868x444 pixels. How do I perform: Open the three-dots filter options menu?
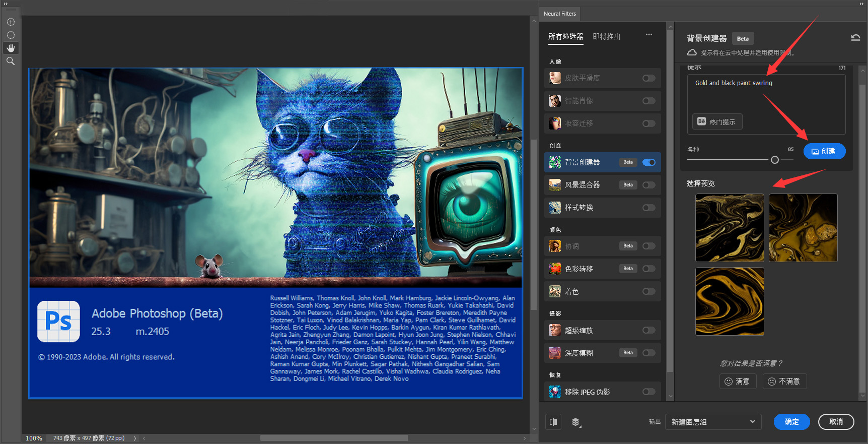pyautogui.click(x=649, y=35)
